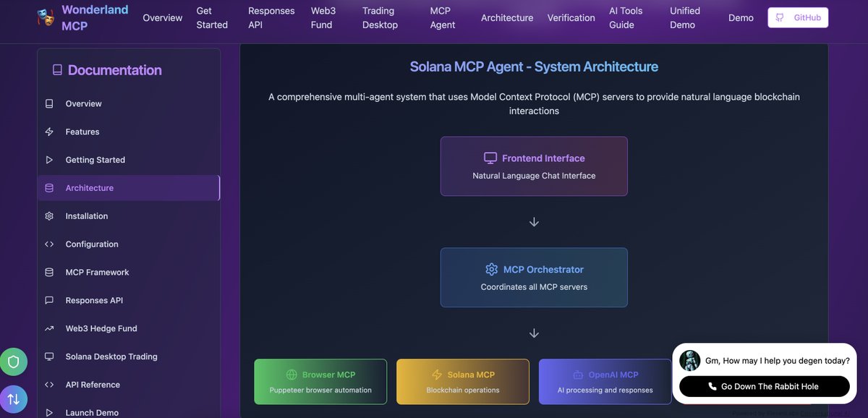Open Verification in top navigation

pyautogui.click(x=571, y=17)
